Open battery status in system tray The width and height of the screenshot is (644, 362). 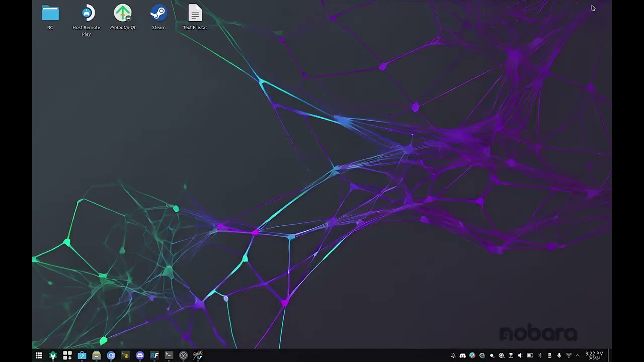(x=530, y=355)
